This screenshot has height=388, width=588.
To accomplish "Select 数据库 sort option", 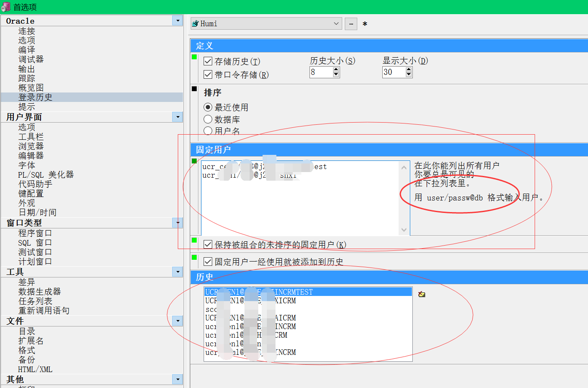I will point(208,119).
